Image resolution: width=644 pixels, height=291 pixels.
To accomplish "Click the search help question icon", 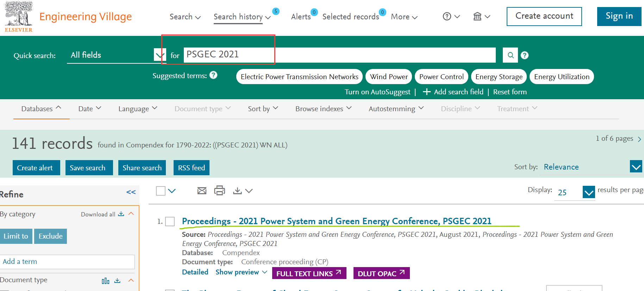I will coord(525,55).
